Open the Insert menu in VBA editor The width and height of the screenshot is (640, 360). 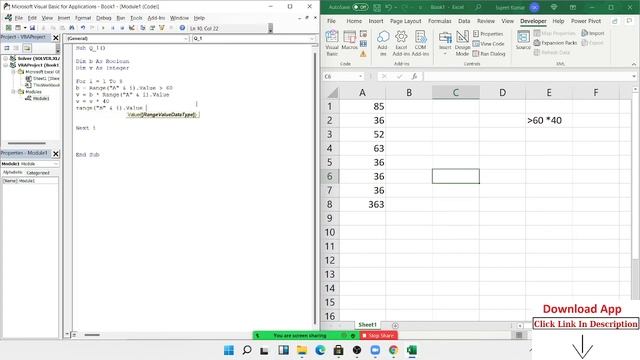pyautogui.click(x=64, y=18)
